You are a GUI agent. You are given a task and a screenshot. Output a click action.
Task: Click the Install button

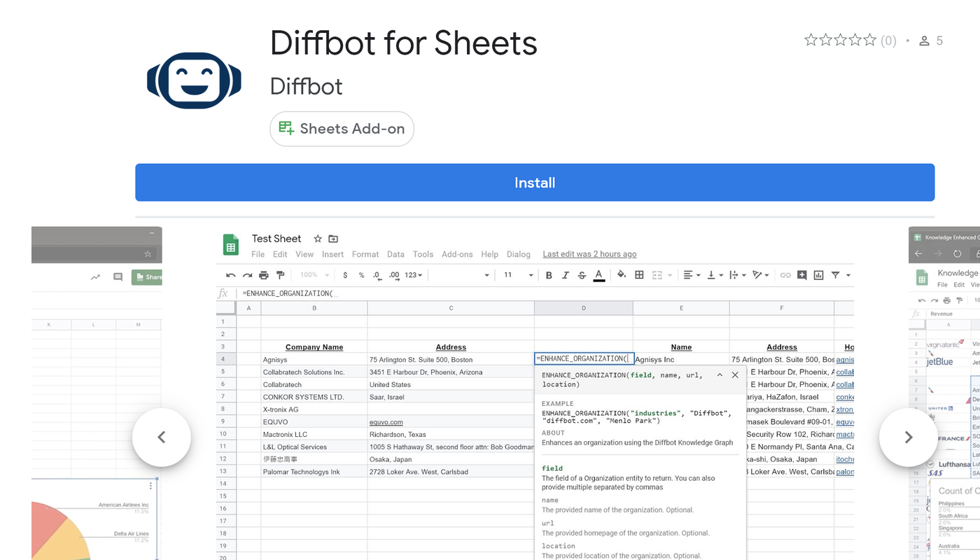535,183
